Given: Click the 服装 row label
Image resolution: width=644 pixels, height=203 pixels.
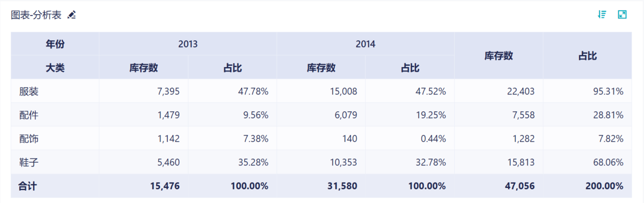Looking at the screenshot, I should coord(29,92).
